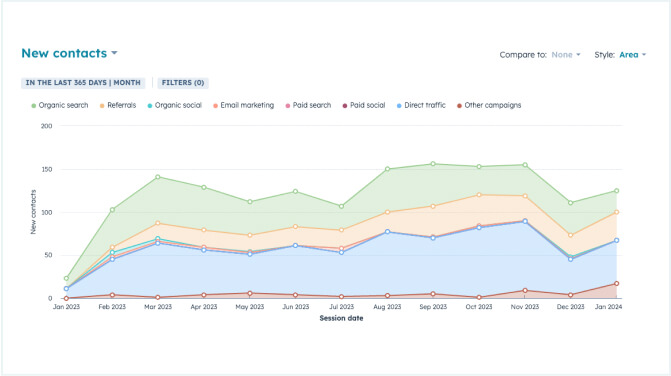Select the Direct traffic point for Aug 2023

387,232
